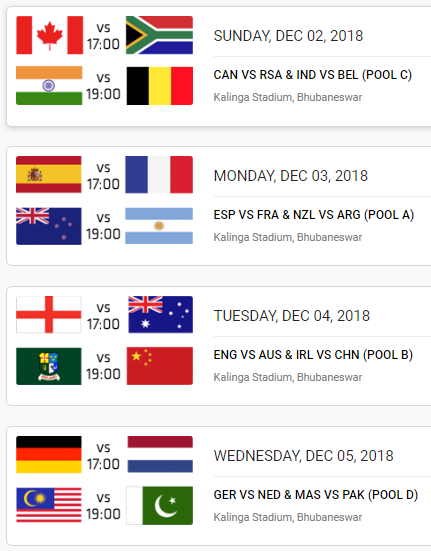Open ESP VS FRA & NZL VS ARG match
Image resolution: width=431 pixels, height=551 pixels.
tap(314, 215)
